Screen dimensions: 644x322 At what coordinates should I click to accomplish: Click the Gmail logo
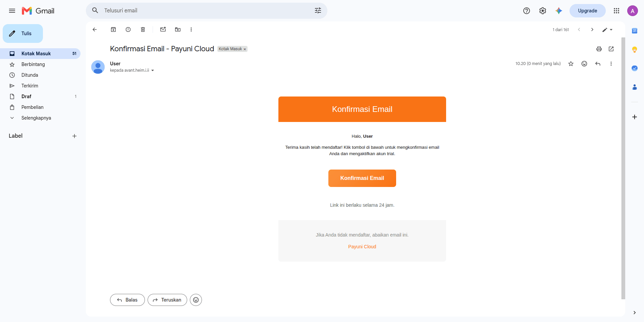coord(38,11)
